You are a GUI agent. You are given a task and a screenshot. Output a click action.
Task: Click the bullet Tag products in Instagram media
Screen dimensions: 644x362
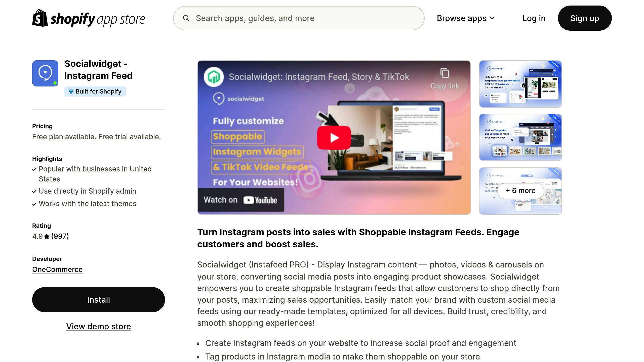342,357
